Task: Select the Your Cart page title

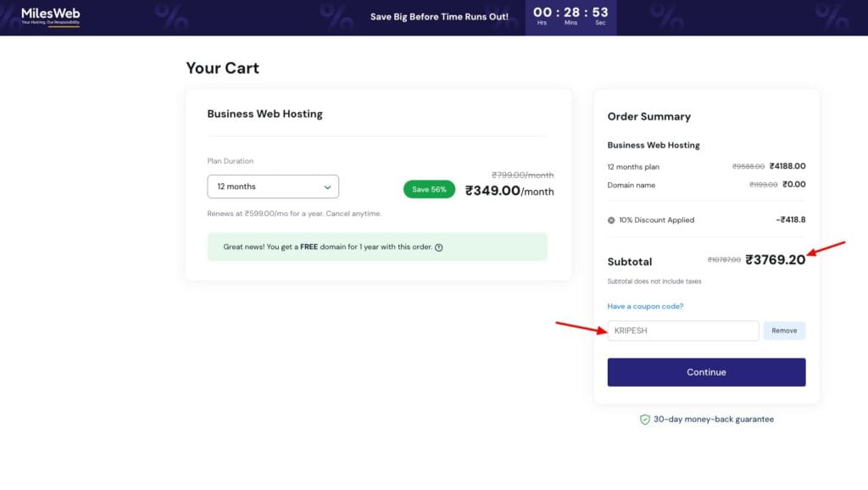Action: (x=223, y=68)
